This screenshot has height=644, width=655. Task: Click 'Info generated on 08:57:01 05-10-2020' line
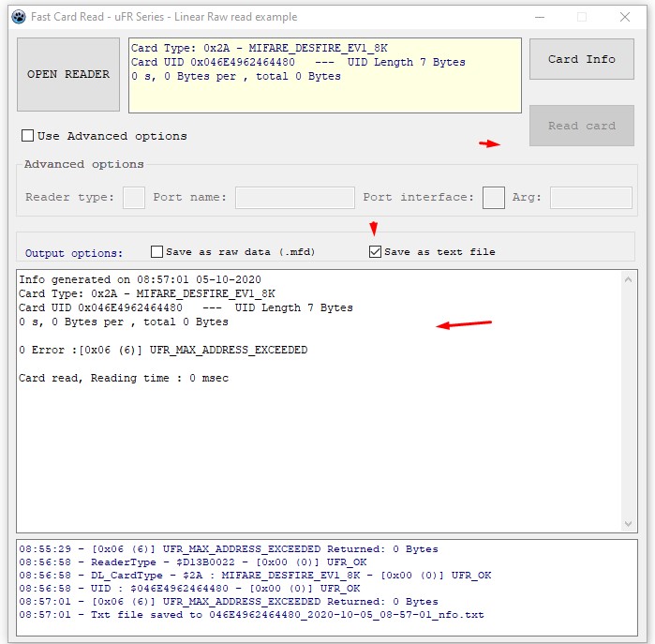click(140, 279)
